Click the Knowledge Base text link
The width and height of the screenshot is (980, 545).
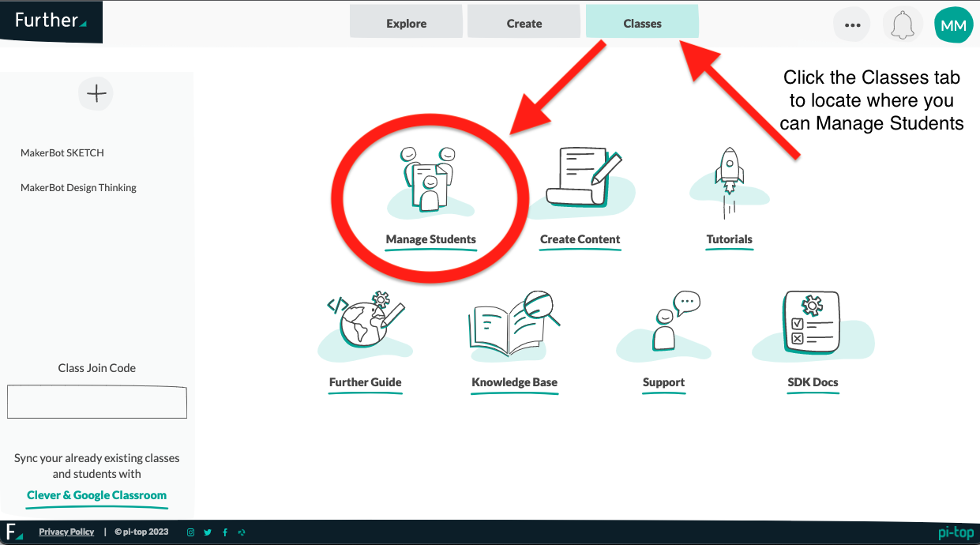coord(515,382)
